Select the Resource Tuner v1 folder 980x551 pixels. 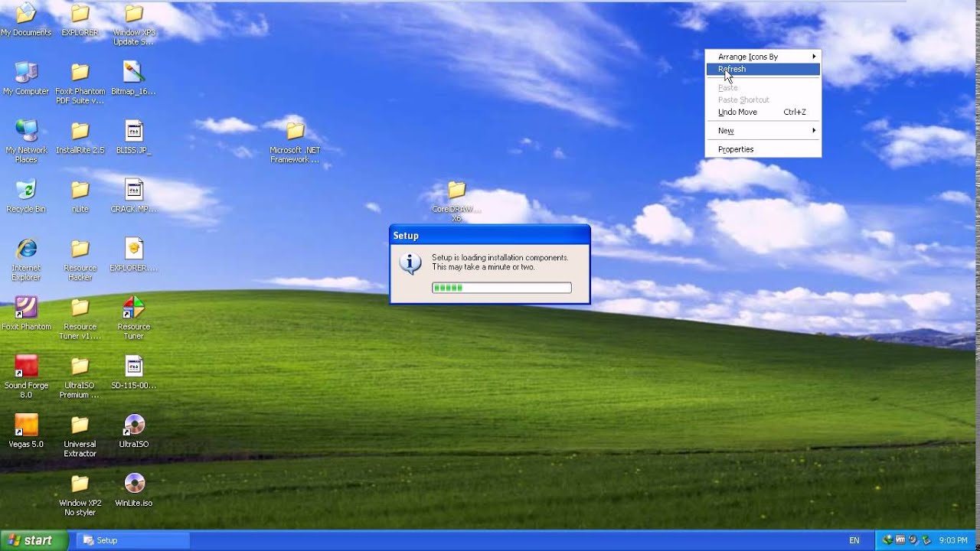tap(80, 308)
